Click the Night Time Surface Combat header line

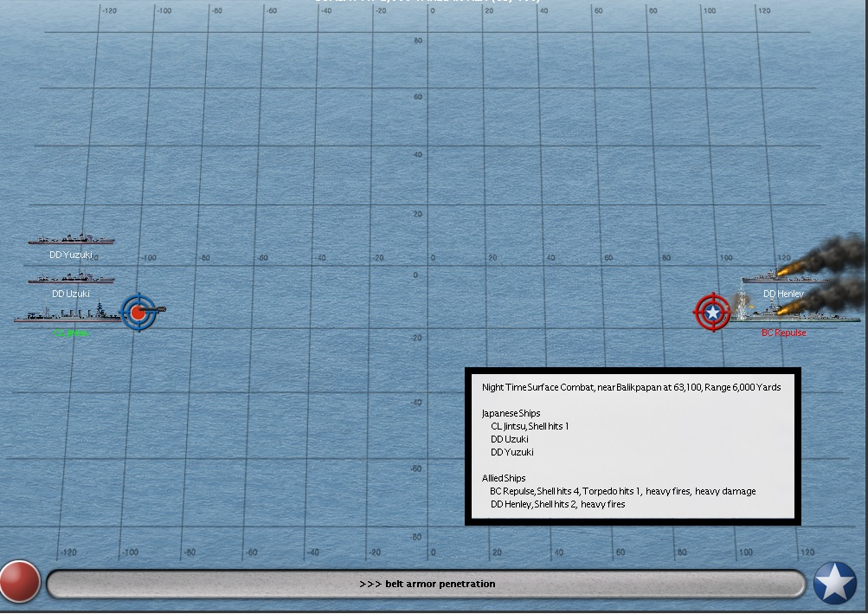point(631,387)
